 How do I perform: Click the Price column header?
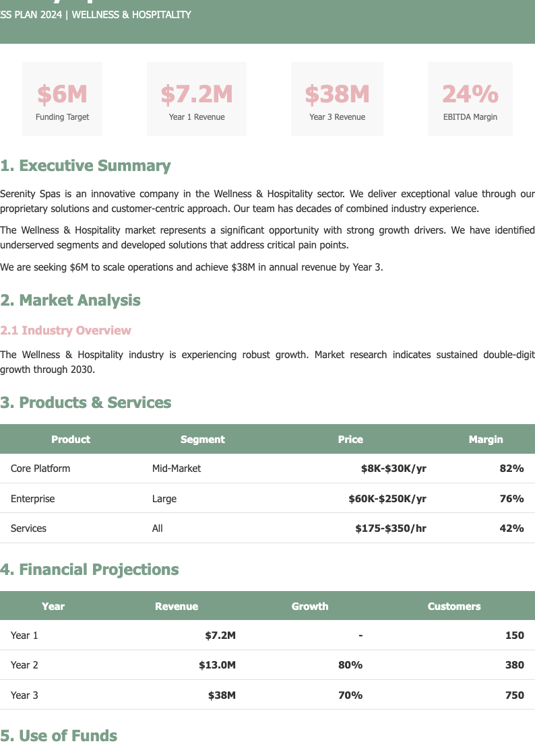(x=350, y=440)
